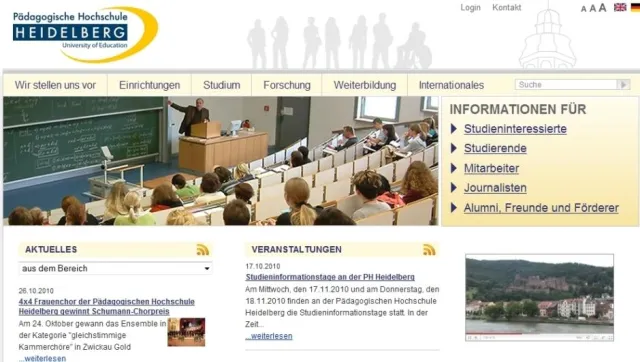This screenshot has height=362, width=640.
Task: Select the smallest font size A
Action: [x=583, y=9]
